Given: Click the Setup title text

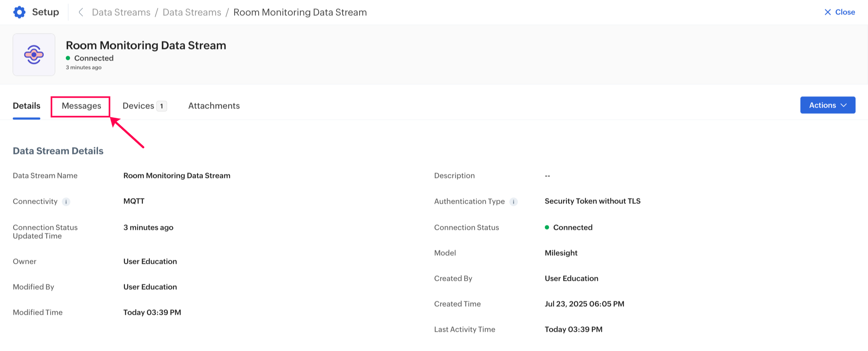Looking at the screenshot, I should (x=45, y=12).
